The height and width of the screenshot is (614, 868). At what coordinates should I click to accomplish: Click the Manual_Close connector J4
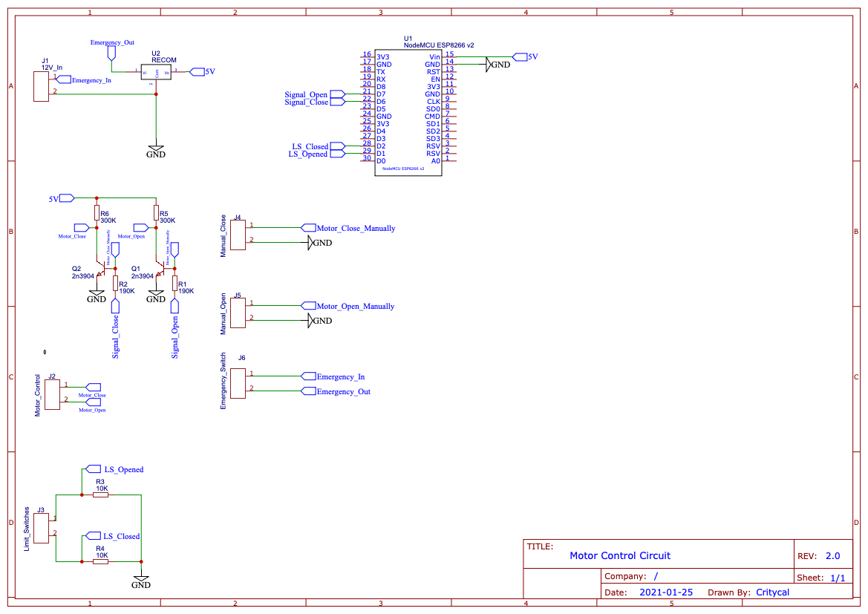pyautogui.click(x=238, y=234)
